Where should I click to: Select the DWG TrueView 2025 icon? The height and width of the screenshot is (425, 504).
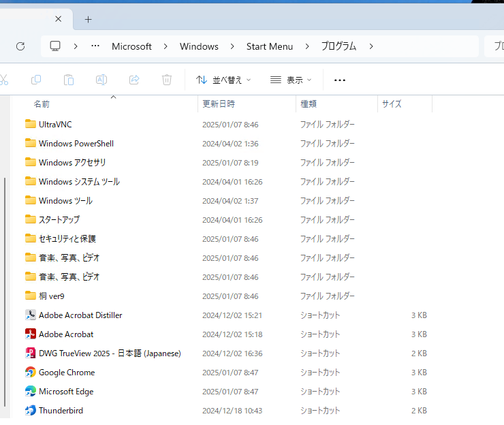31,353
